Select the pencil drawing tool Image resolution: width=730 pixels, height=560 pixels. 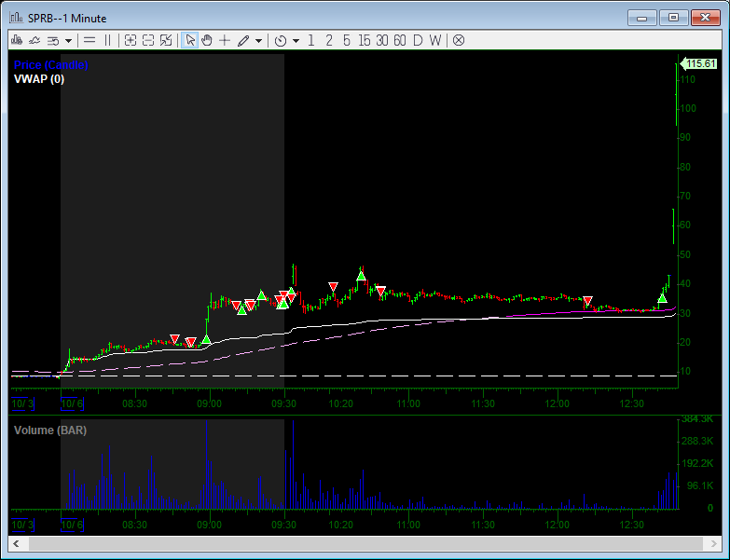tap(243, 40)
